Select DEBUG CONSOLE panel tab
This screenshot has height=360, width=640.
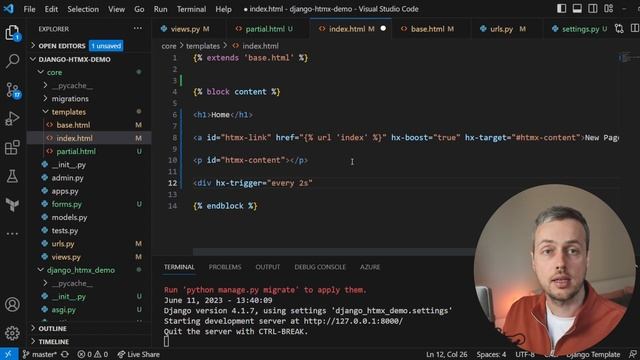(320, 267)
